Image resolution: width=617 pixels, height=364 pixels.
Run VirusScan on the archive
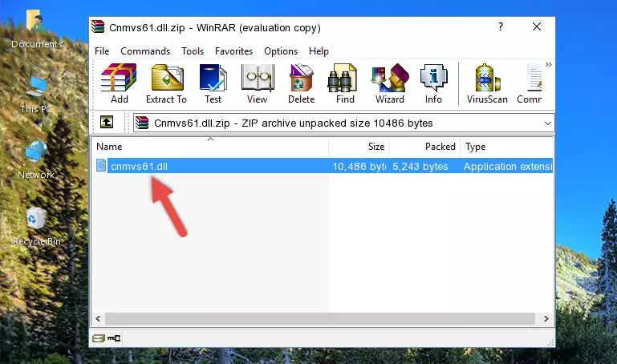(x=487, y=83)
